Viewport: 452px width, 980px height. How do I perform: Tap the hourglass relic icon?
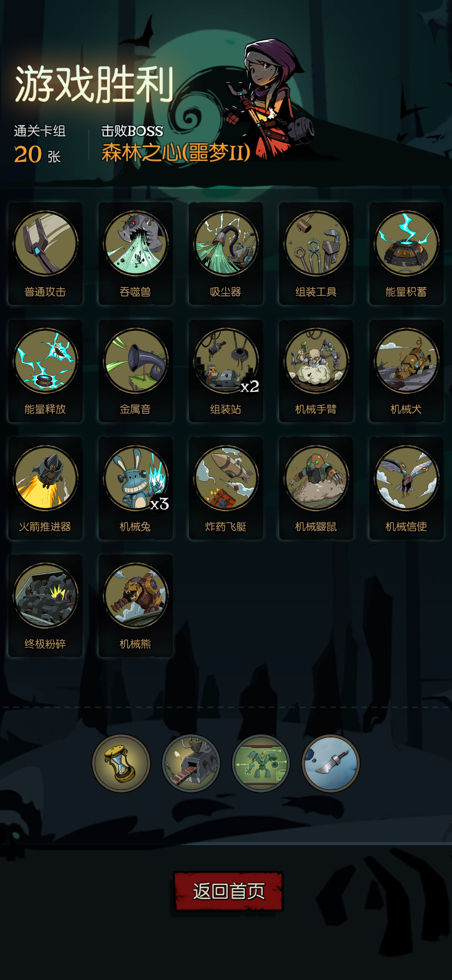[x=121, y=763]
